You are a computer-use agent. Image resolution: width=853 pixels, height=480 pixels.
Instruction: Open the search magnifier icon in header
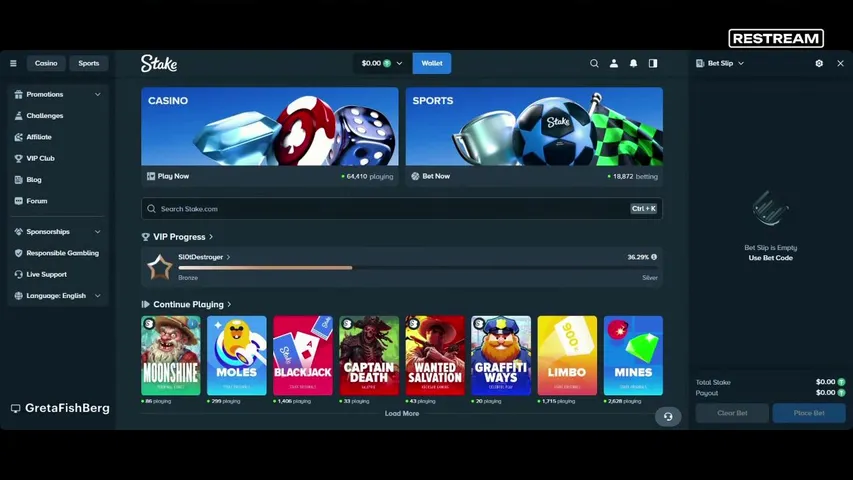594,63
